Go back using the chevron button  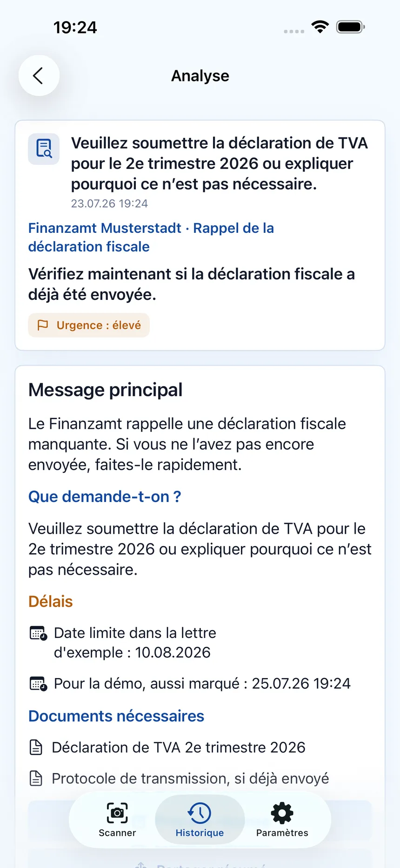click(39, 75)
